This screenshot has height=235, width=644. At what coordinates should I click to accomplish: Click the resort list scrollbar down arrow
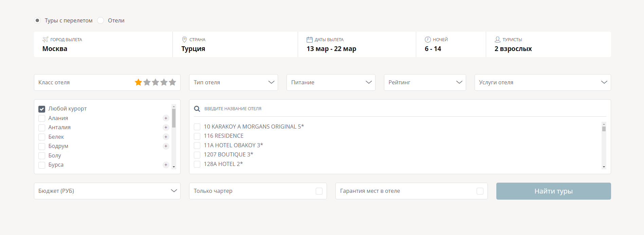[x=174, y=167]
